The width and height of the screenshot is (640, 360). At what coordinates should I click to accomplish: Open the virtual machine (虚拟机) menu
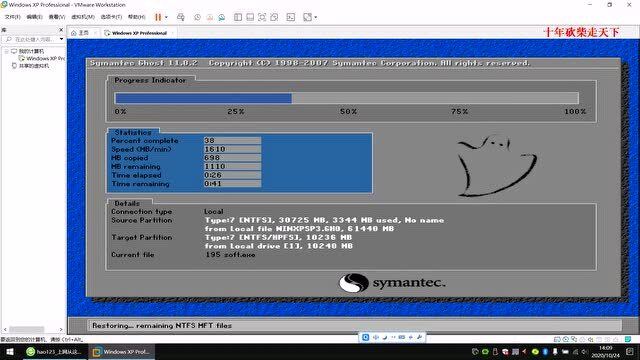point(83,17)
